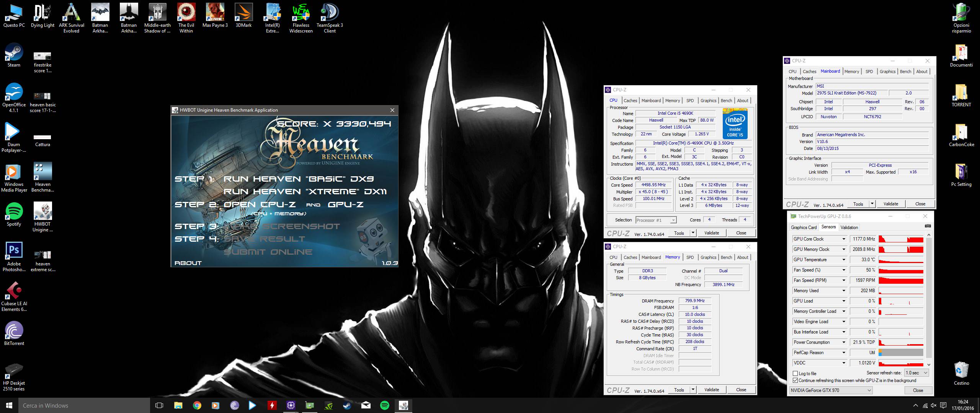Open the Processor #1 selection dropdown
The height and width of the screenshot is (413, 980).
[x=656, y=220]
